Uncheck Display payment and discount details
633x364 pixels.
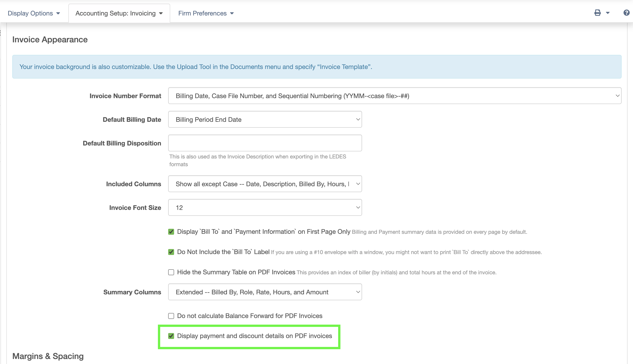171,336
